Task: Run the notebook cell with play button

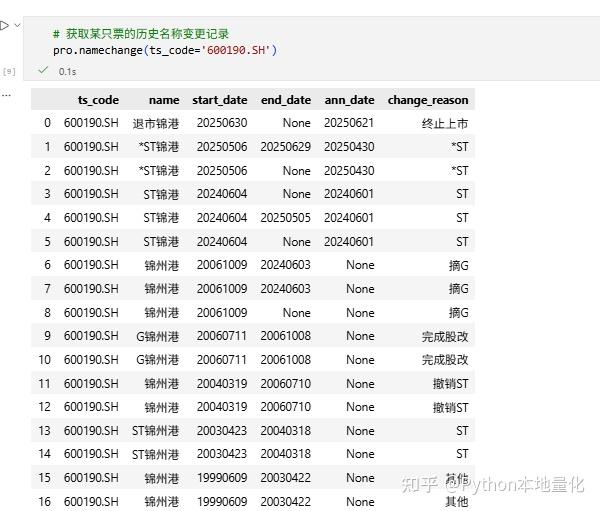Action: coord(3,24)
